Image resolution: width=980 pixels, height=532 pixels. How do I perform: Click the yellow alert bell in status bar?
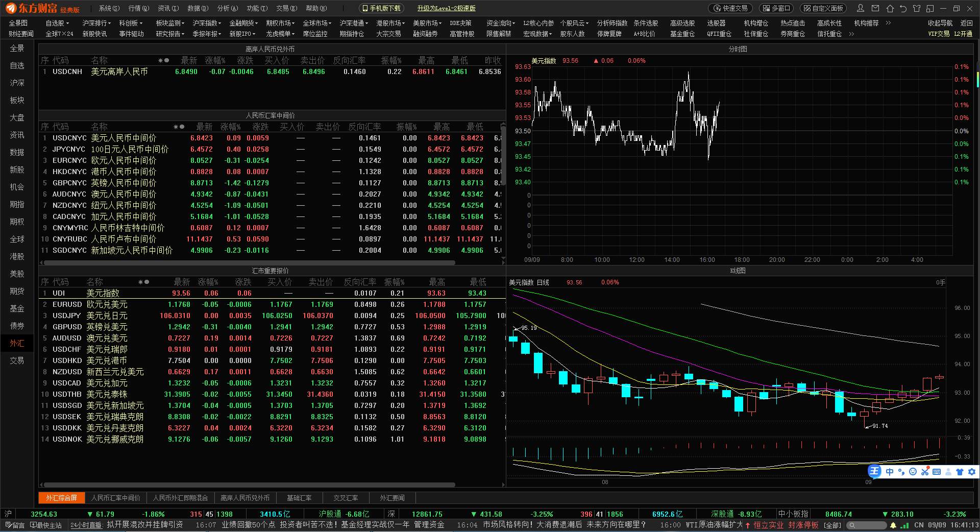point(893,525)
